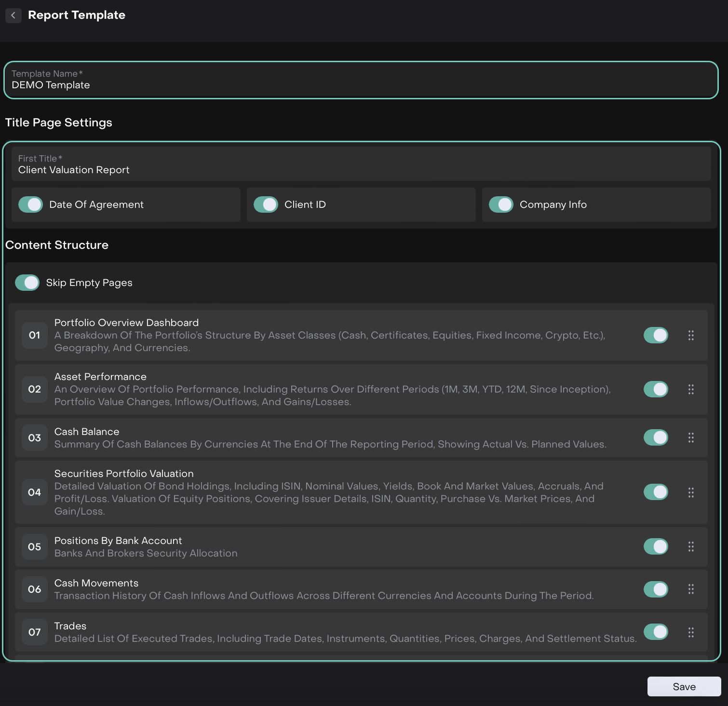Switch off the Asset Performance section
This screenshot has width=728, height=706.
[x=656, y=389]
